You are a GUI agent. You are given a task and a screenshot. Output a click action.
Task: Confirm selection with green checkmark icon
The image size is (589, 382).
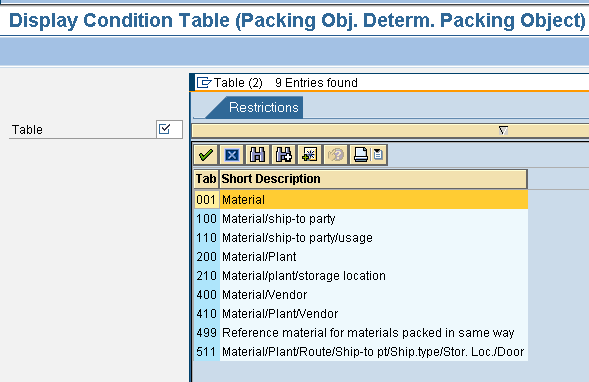click(205, 155)
